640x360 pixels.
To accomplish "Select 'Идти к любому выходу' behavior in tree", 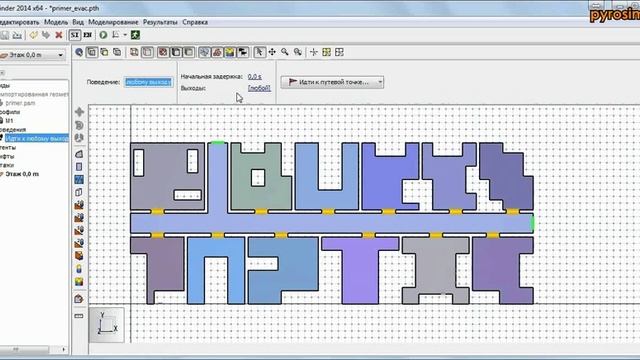I will point(37,138).
